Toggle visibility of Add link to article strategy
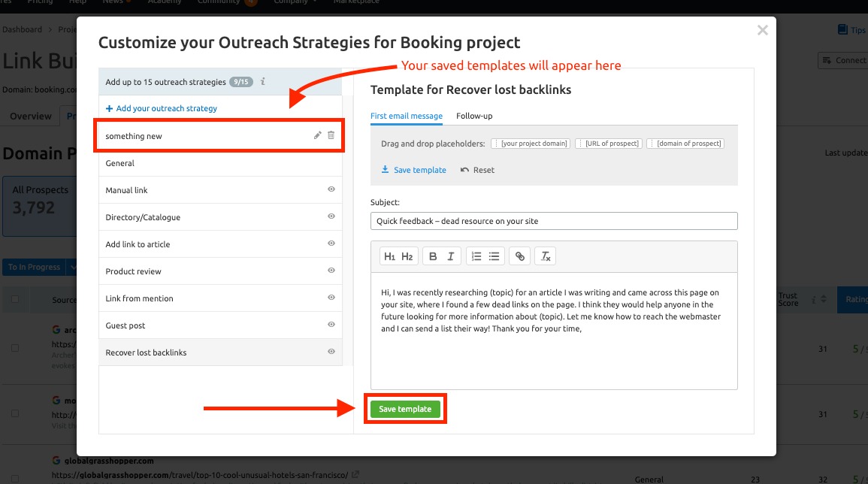868x484 pixels. 331,244
